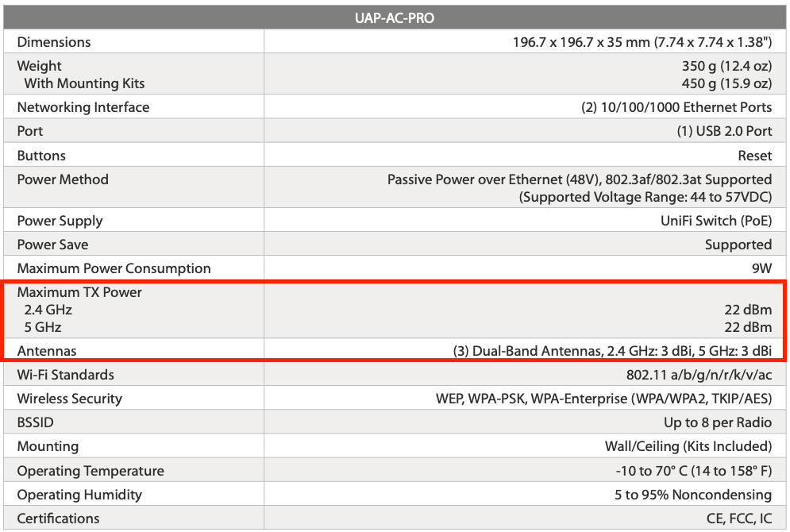
Task: Click the Wall/Ceiling (Kits Included) value
Action: pos(688,446)
